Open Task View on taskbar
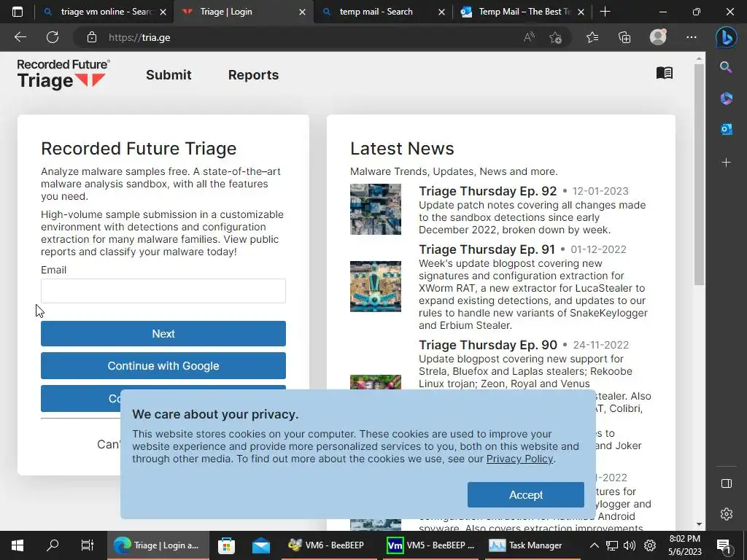The height and width of the screenshot is (560, 747). 88,545
